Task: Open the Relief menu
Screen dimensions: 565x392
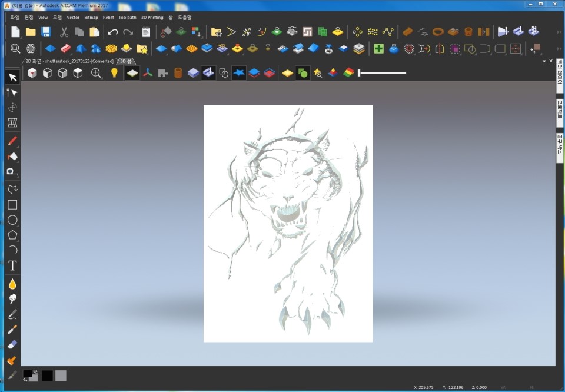Action: click(108, 18)
